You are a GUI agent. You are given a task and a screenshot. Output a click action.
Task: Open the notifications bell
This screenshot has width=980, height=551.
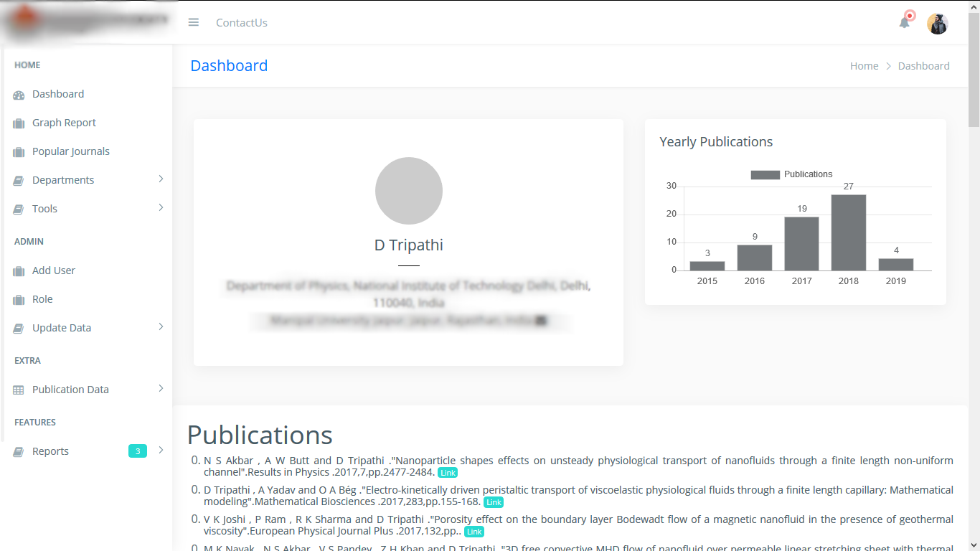click(904, 22)
